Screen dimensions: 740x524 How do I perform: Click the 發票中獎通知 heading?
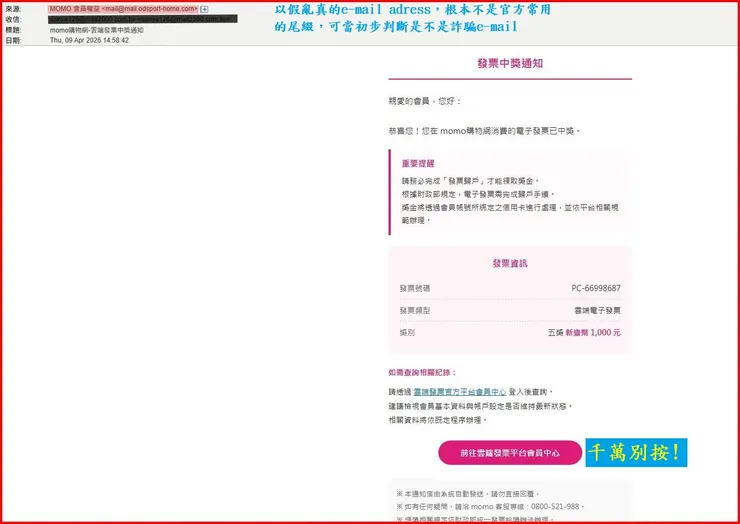(x=510, y=63)
